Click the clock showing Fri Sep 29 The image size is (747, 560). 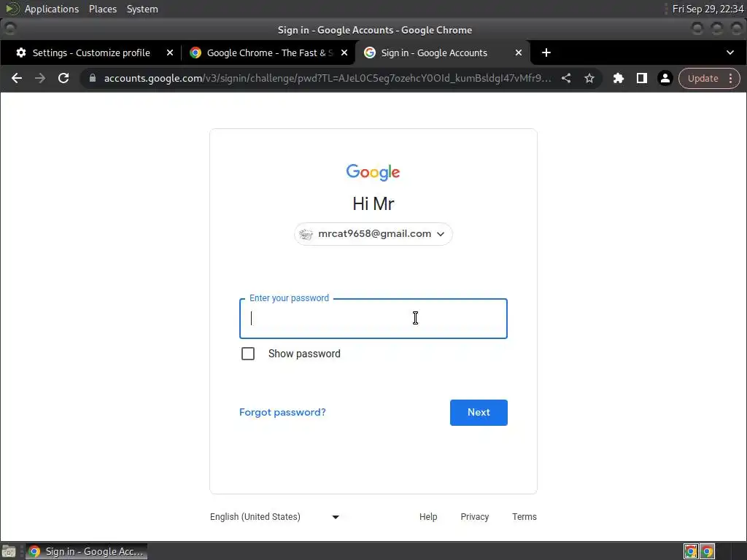click(x=708, y=9)
